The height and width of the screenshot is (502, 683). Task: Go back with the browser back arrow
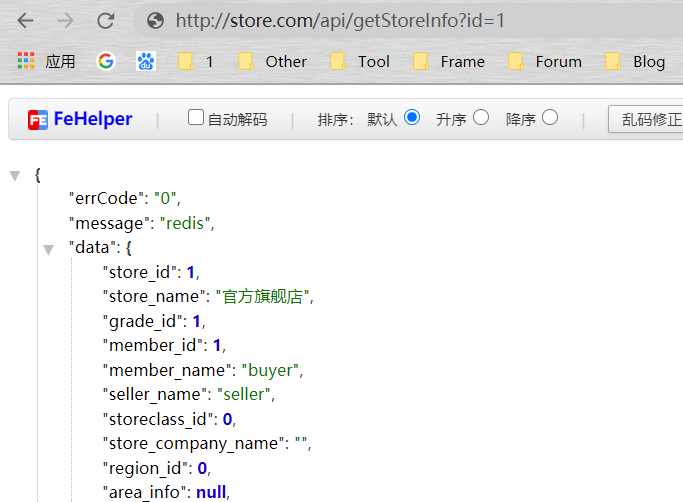(x=26, y=20)
